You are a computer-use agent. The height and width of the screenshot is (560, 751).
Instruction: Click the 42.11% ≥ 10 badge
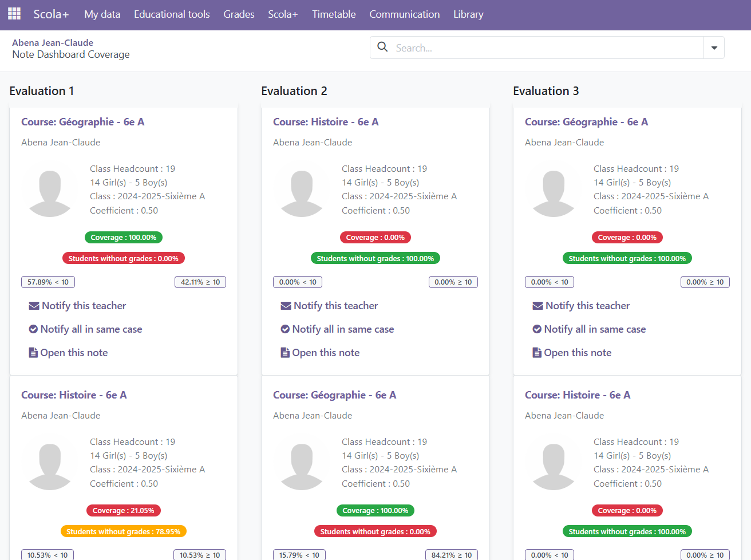tap(200, 282)
